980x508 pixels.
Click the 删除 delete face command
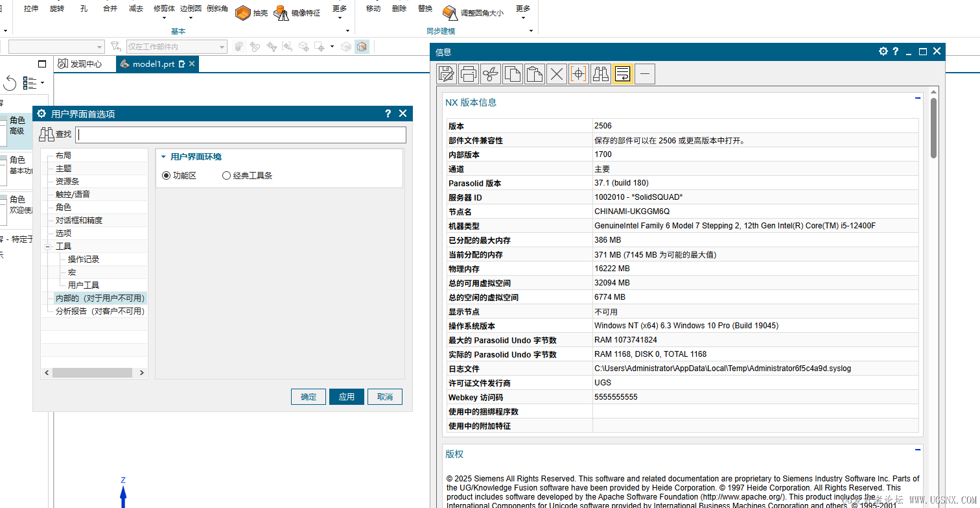coord(399,8)
